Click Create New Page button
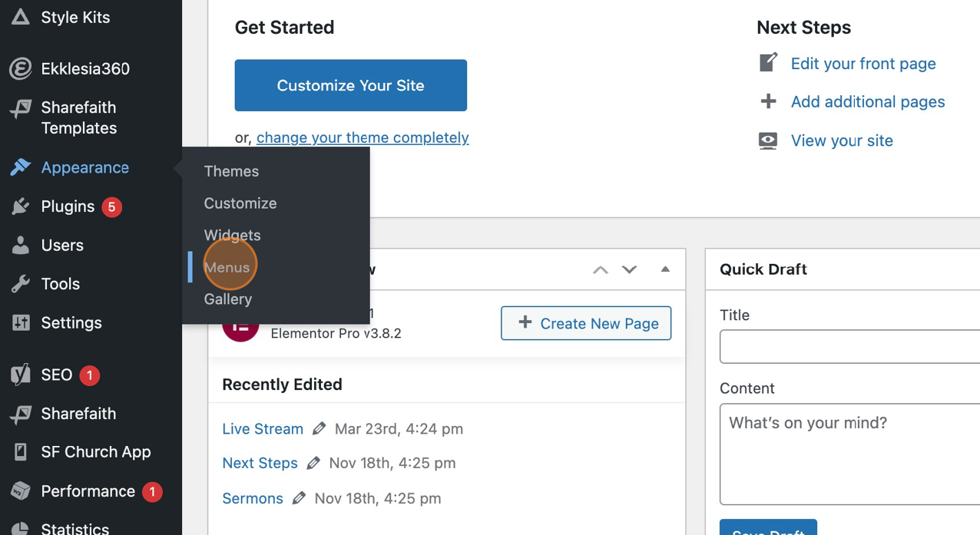The height and width of the screenshot is (535, 980). point(586,323)
